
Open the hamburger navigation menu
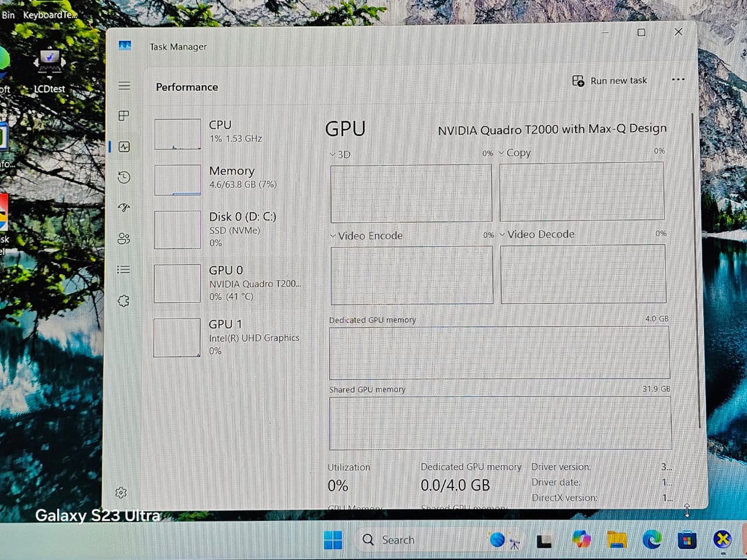pos(124,86)
